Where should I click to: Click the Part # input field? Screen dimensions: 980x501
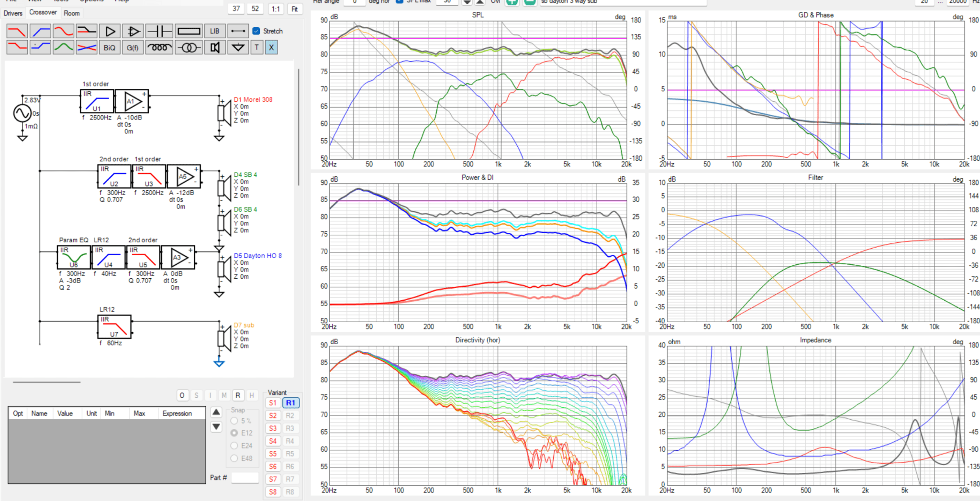pos(245,478)
